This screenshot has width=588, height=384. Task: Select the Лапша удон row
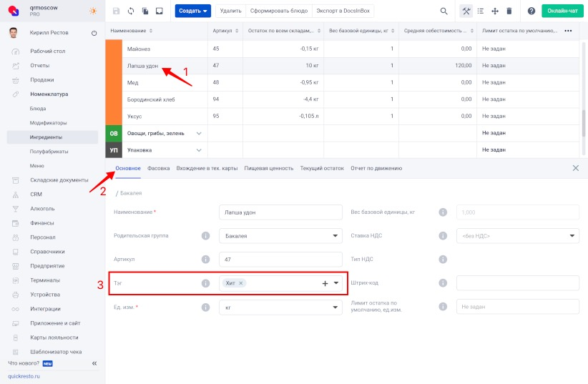[x=342, y=66]
